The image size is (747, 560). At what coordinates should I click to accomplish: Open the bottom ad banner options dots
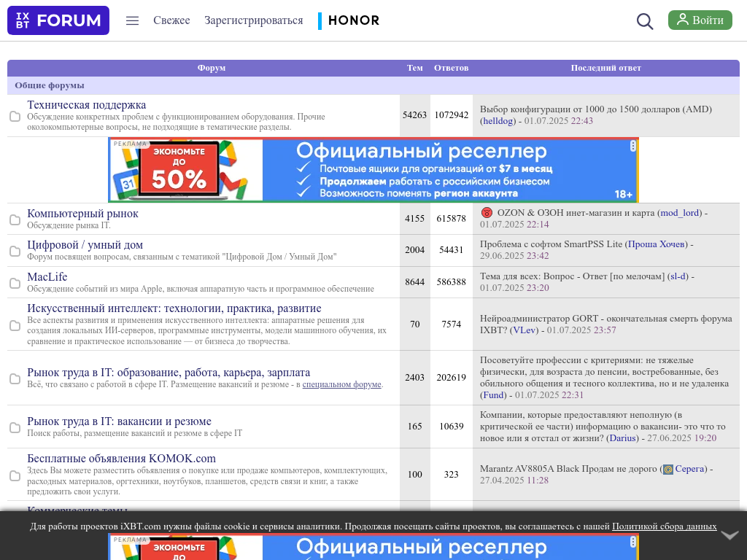[x=632, y=542]
